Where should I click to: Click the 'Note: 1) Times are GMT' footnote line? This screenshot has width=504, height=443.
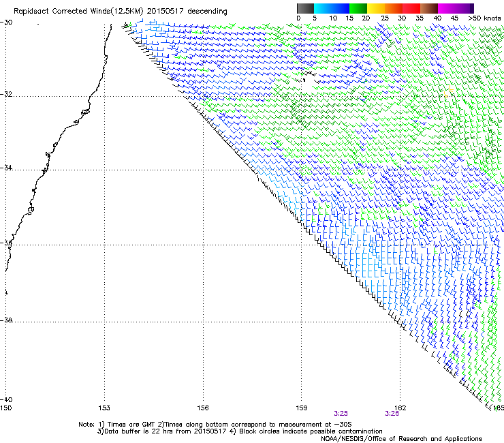[215, 425]
